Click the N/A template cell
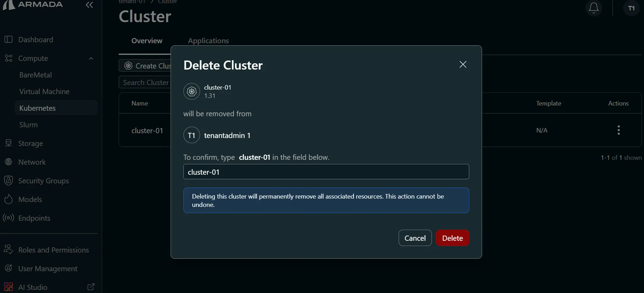Screen dimensions: 644x293 pyautogui.click(x=542, y=130)
